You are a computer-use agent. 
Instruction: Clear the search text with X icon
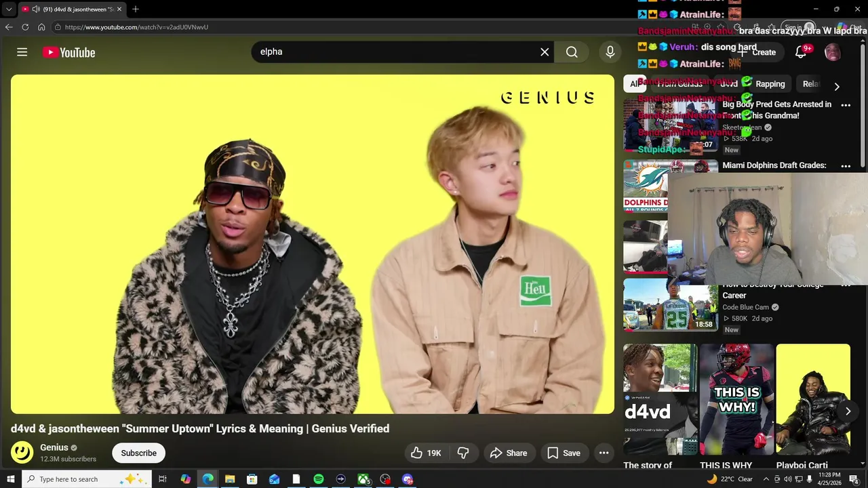tap(545, 52)
